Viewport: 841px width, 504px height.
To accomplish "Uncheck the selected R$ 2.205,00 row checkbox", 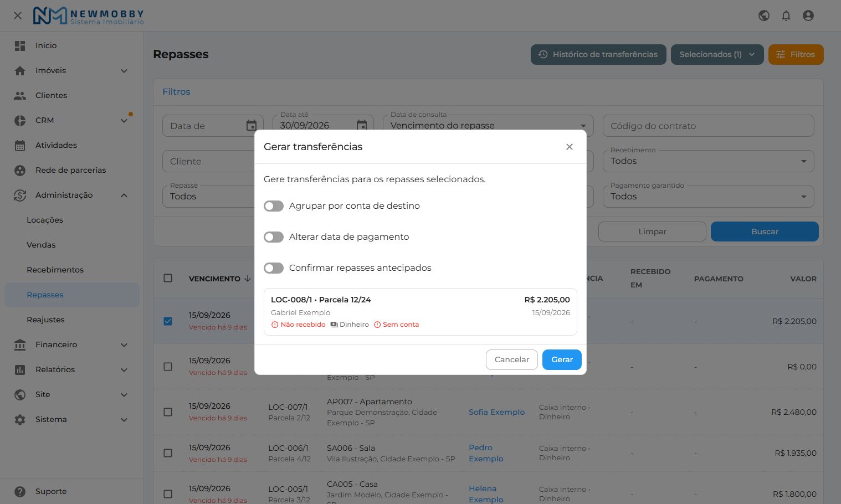I will [168, 321].
